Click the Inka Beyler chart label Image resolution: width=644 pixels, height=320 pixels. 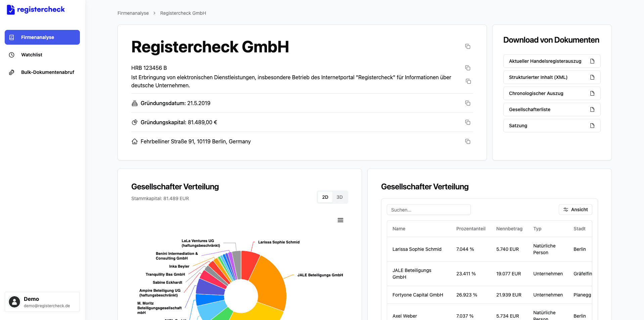(x=179, y=266)
